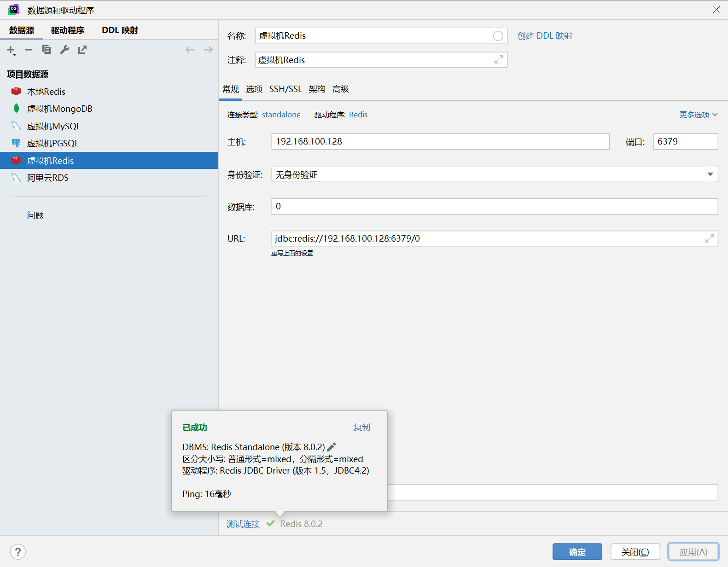Click the Redis icon beside 本地Redis
The height and width of the screenshot is (567, 728).
click(x=16, y=91)
